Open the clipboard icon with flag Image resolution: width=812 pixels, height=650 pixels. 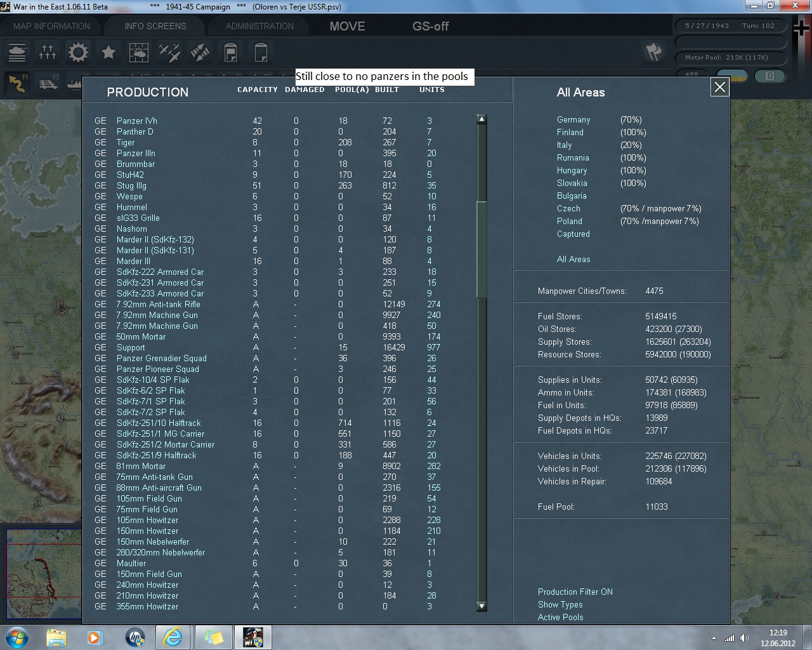click(x=230, y=52)
